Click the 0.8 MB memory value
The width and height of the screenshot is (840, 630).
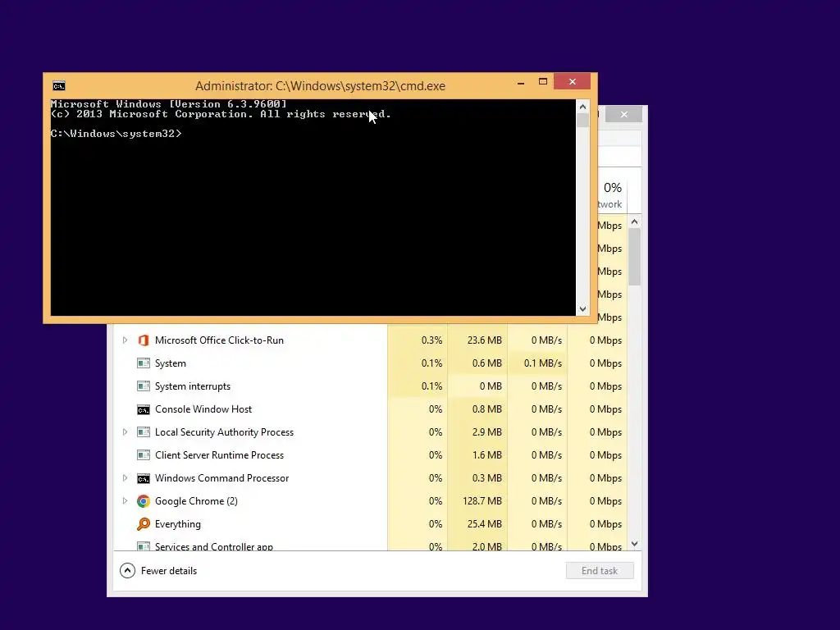[487, 409]
